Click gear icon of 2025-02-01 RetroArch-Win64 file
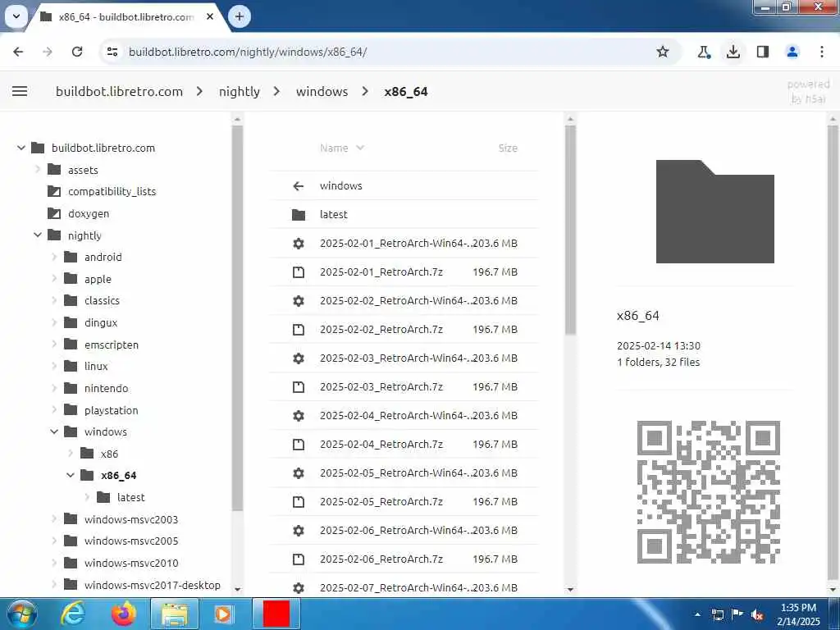The height and width of the screenshot is (630, 840). click(x=299, y=243)
